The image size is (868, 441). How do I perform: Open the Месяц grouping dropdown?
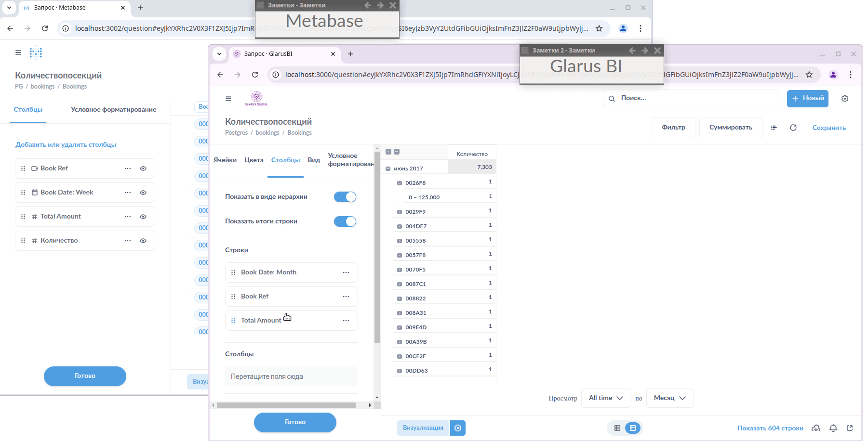[669, 398]
